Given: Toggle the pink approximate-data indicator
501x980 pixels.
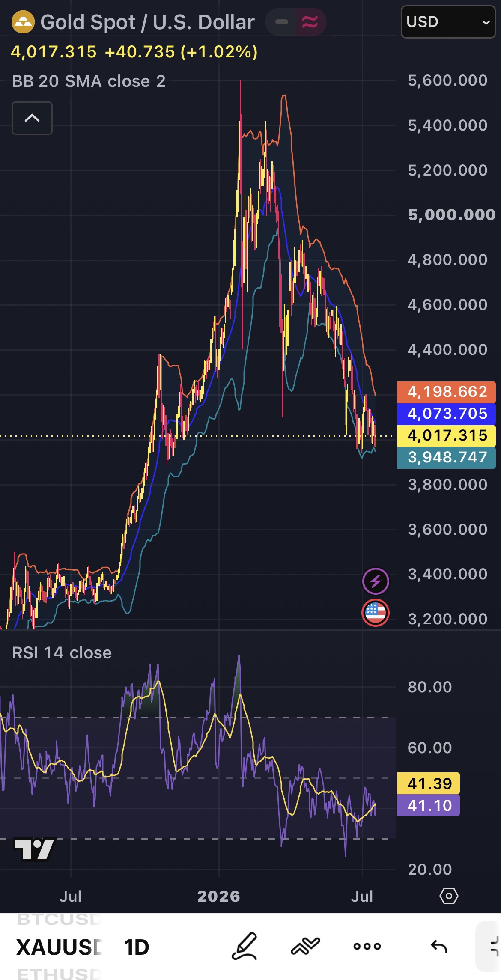Looking at the screenshot, I should click(310, 22).
